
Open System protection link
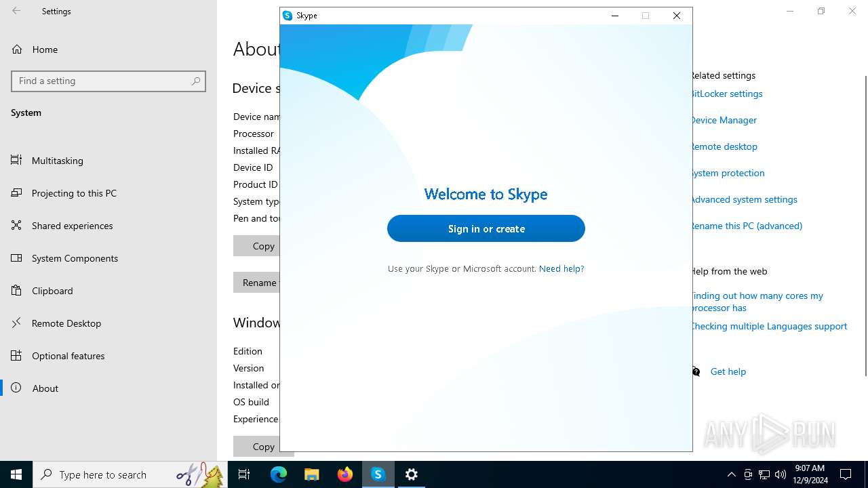pyautogui.click(x=728, y=173)
